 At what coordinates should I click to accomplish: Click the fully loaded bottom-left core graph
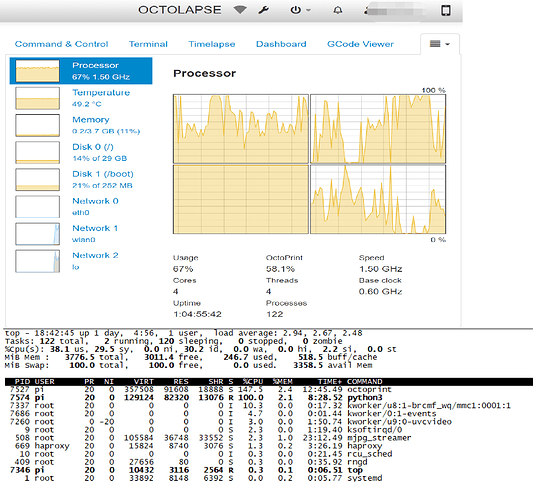click(241, 199)
